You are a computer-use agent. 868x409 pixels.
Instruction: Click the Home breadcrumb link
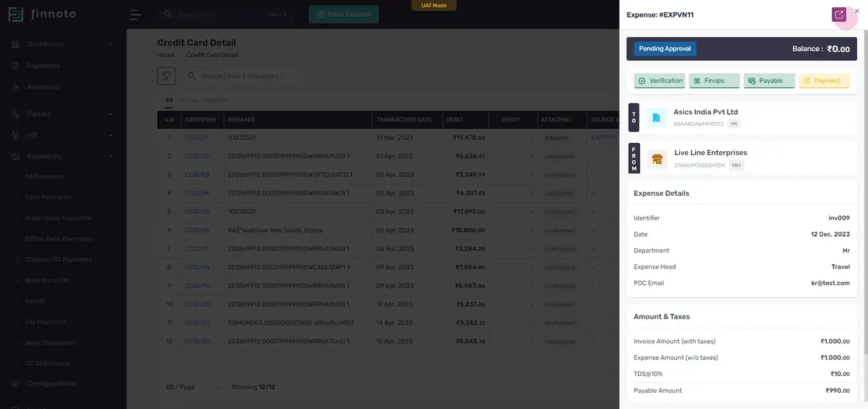pyautogui.click(x=166, y=55)
